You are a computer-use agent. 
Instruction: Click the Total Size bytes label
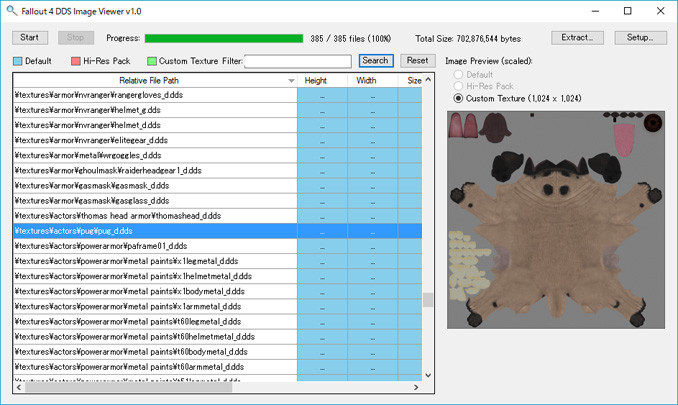click(468, 38)
